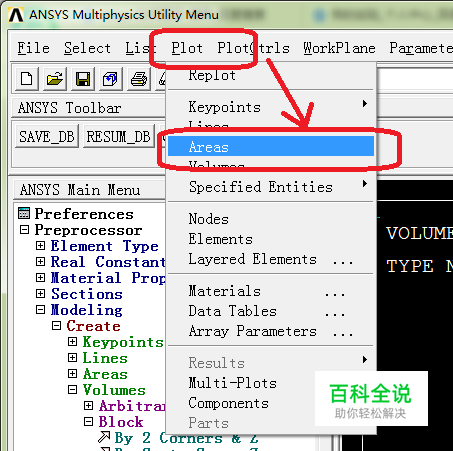Open the Plot menu

(x=187, y=48)
